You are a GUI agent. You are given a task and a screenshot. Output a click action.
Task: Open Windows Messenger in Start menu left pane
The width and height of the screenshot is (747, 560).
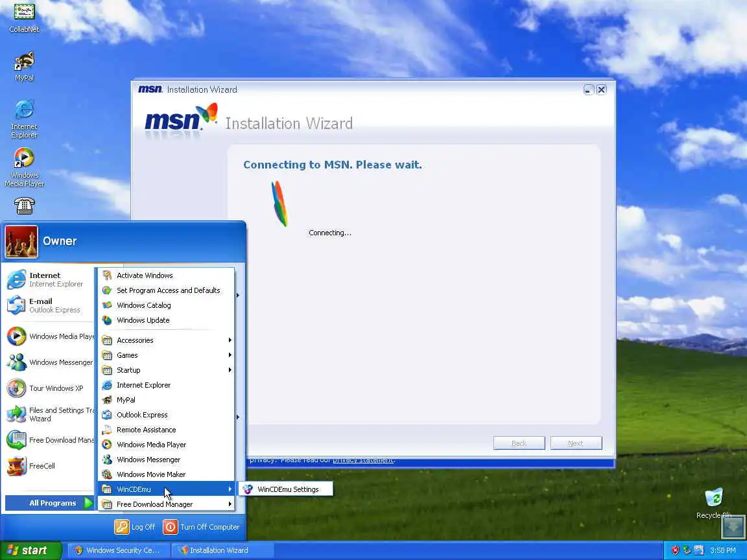tap(49, 362)
